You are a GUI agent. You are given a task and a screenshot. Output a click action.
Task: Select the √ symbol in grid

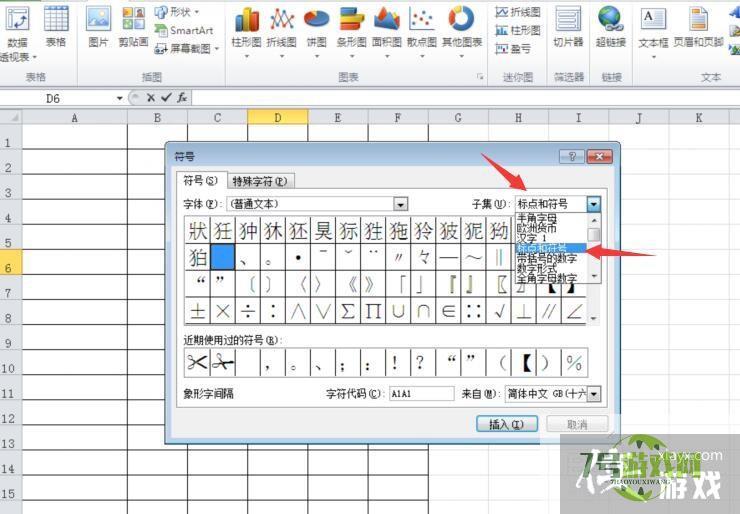point(499,311)
